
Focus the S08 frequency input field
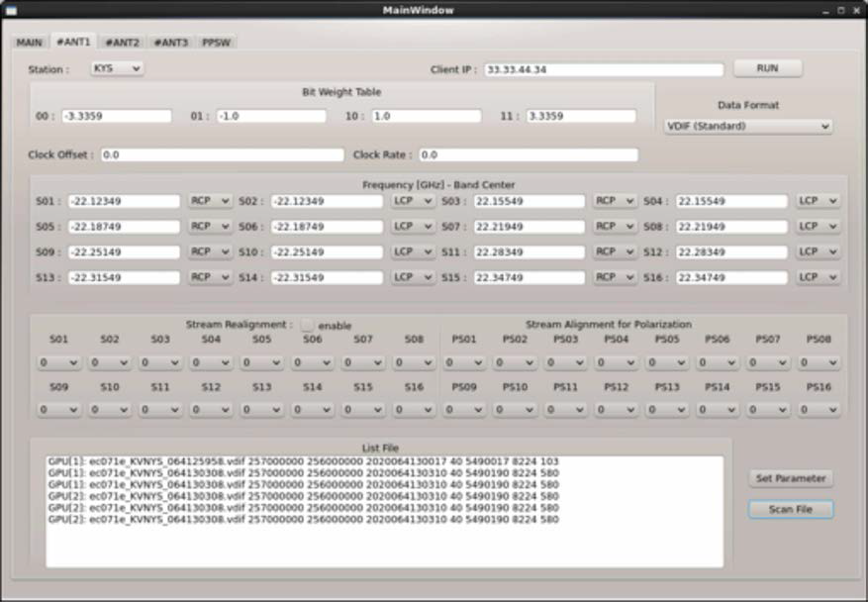731,227
